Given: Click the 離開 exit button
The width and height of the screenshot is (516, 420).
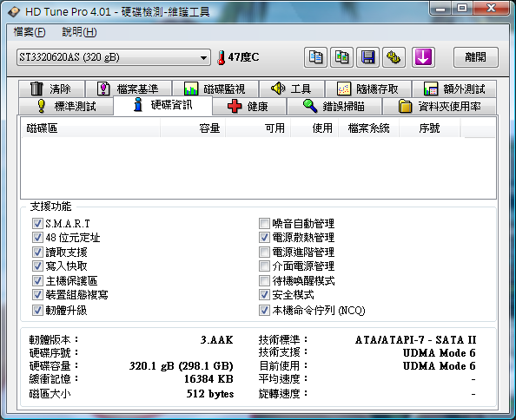Looking at the screenshot, I should [x=475, y=57].
